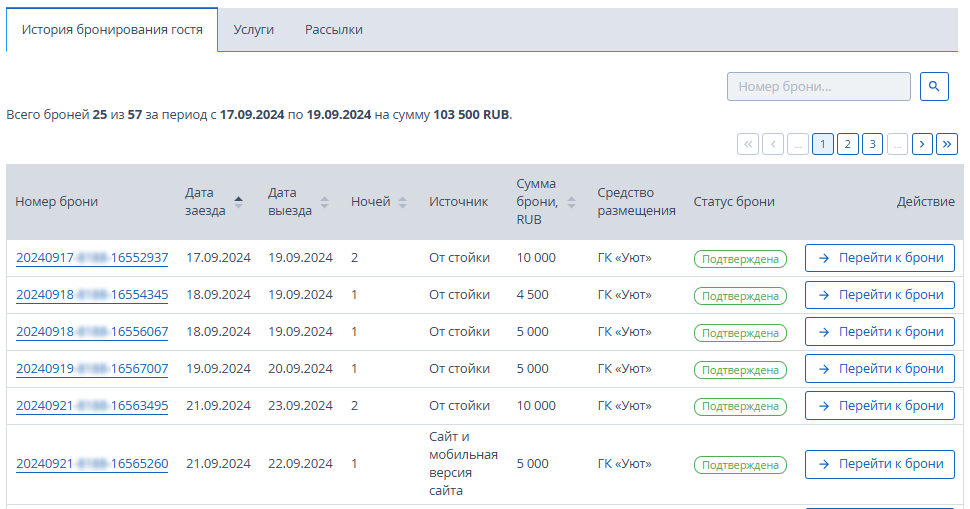970x509 pixels.
Task: Sort by Дата выезда arrows
Action: pos(324,202)
